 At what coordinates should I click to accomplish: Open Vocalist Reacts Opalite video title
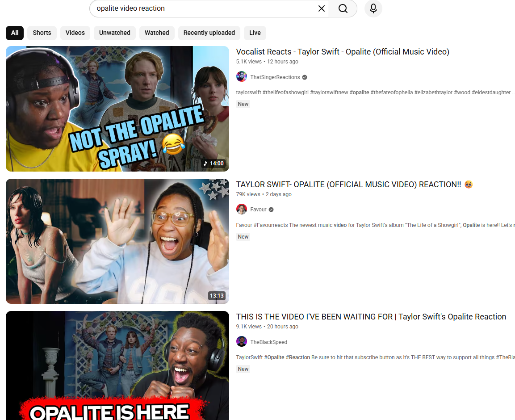[343, 52]
